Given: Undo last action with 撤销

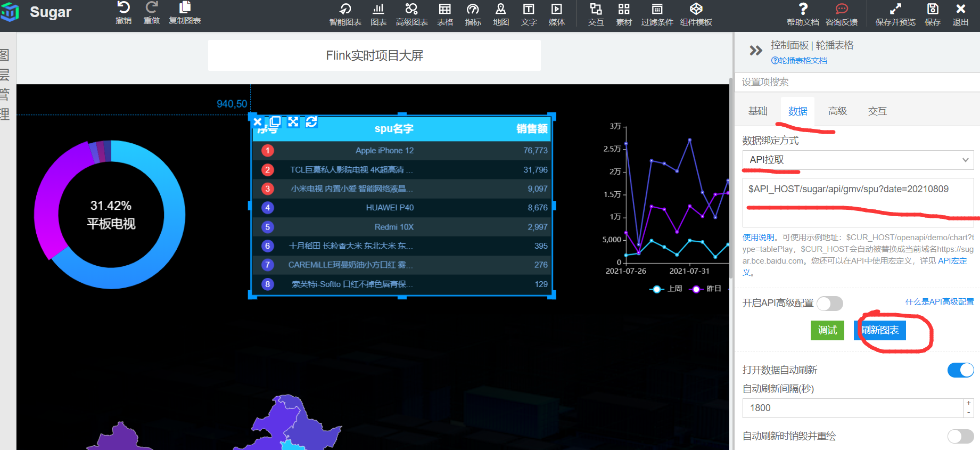Looking at the screenshot, I should pyautogui.click(x=123, y=13).
